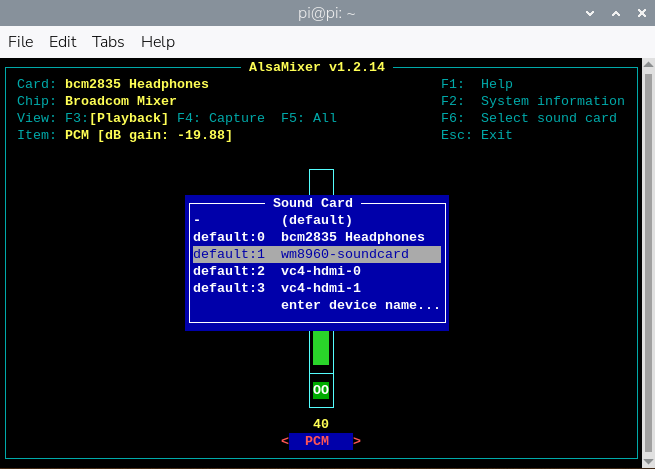Viewport: 655px width, 469px height.
Task: Select the wm8960-soundcard entry
Action: 316,254
